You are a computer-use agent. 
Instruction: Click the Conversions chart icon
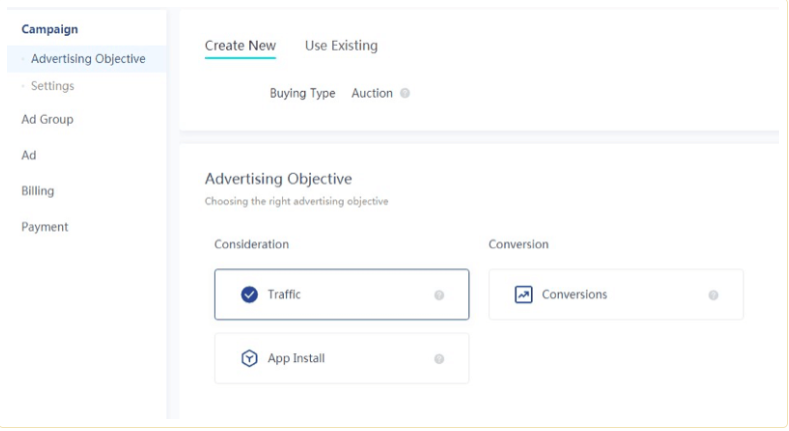click(523, 295)
